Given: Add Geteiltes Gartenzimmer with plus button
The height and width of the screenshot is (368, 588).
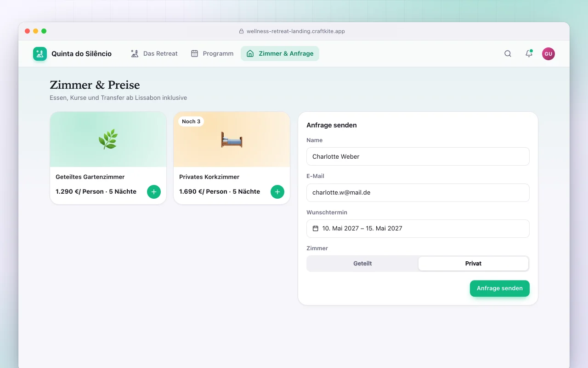Looking at the screenshot, I should pos(154,192).
